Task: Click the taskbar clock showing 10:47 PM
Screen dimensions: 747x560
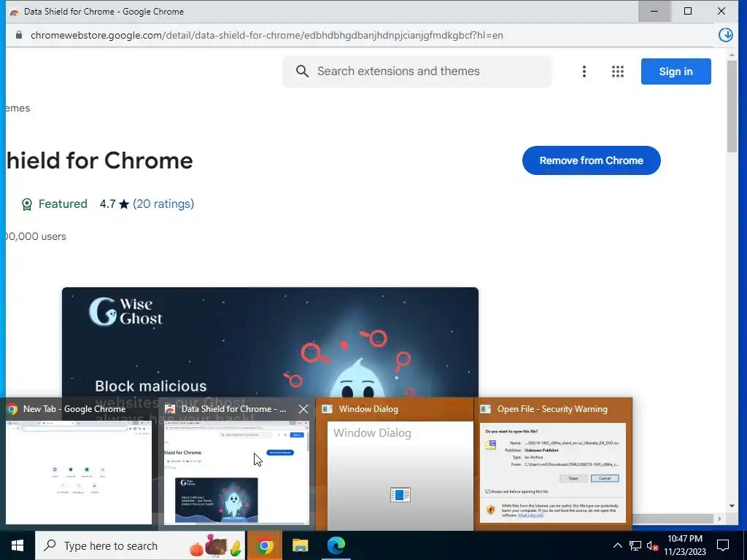Action: pos(684,545)
